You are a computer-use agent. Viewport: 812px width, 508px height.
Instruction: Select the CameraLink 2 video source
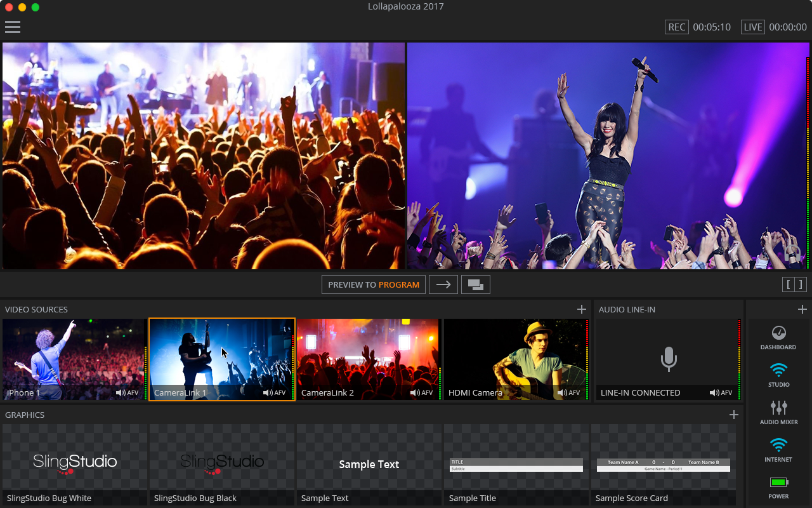click(x=369, y=359)
